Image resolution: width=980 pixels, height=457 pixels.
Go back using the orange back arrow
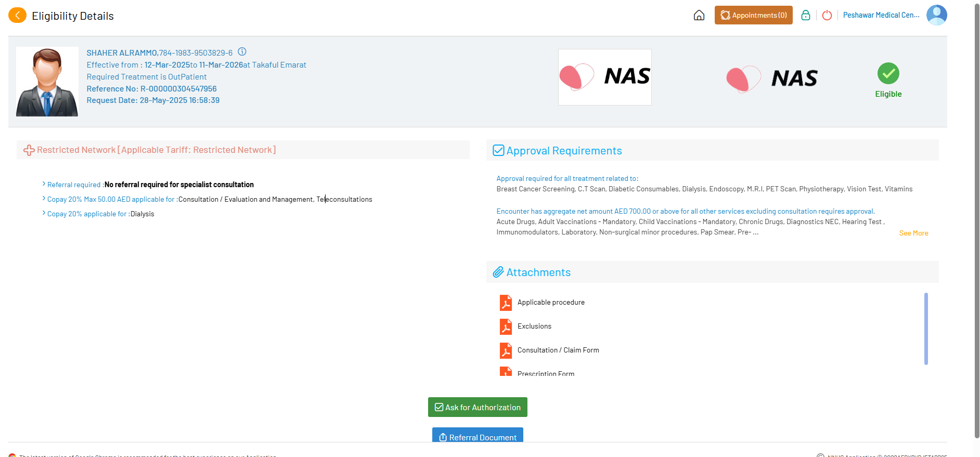coord(17,16)
